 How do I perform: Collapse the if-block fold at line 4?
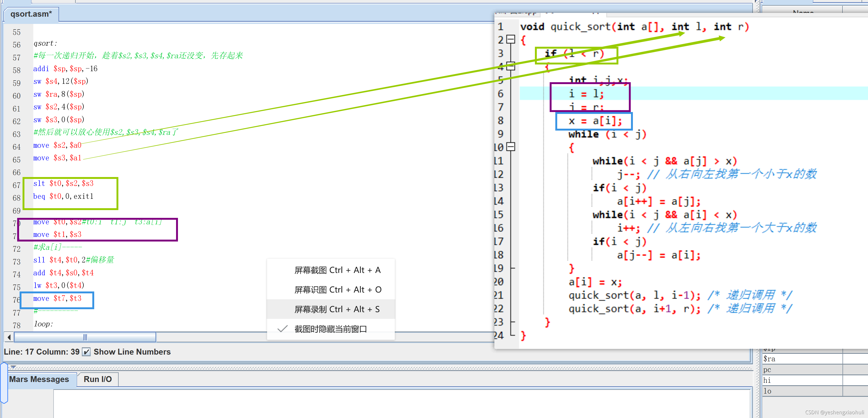point(511,66)
